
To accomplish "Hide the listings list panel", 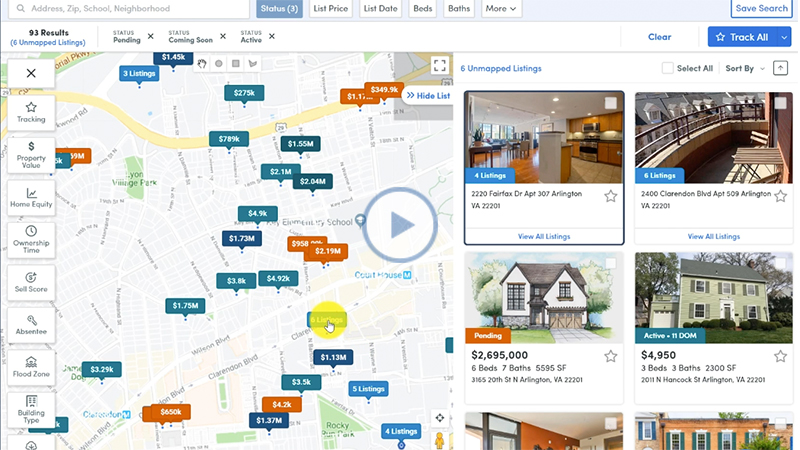I will [x=428, y=95].
